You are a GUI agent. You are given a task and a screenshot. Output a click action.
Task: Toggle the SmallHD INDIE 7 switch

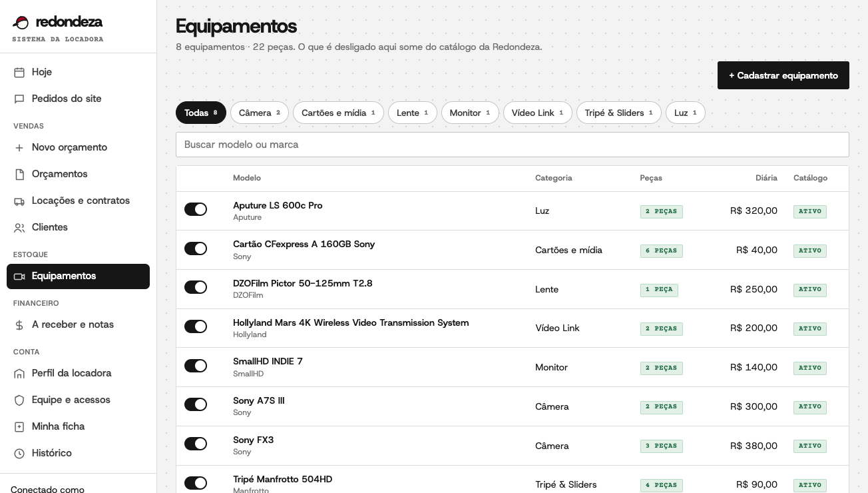(x=196, y=366)
